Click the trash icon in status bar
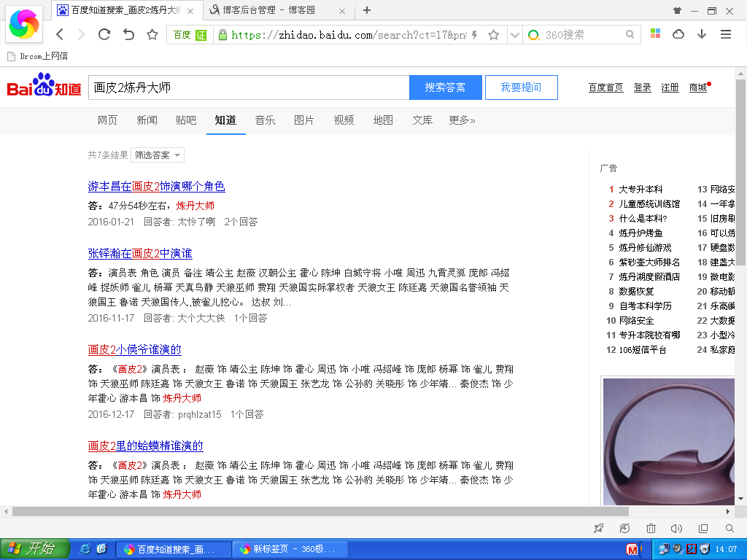Image resolution: width=747 pixels, height=560 pixels. tap(651, 528)
